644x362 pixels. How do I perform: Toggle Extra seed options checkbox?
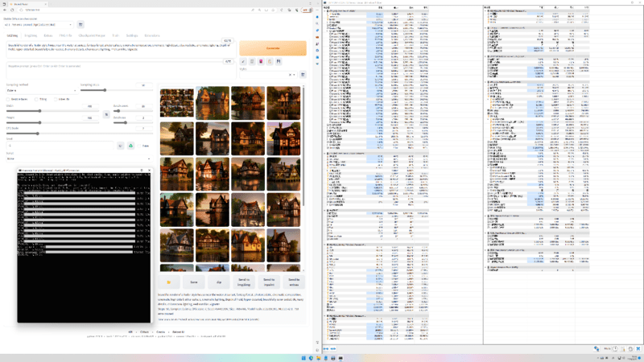click(139, 146)
